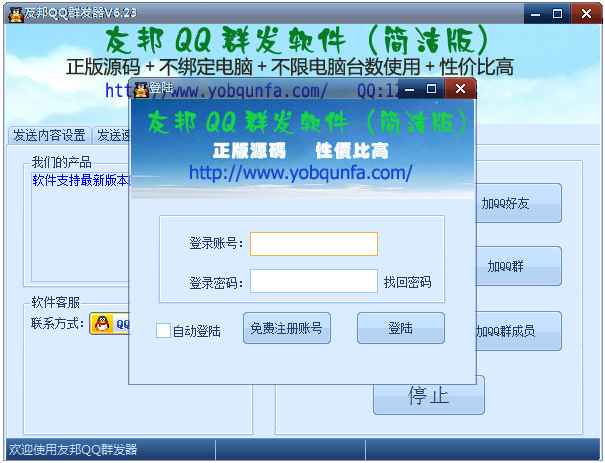Click the 登录密码 label
This screenshot has width=605, height=463.
(x=216, y=283)
